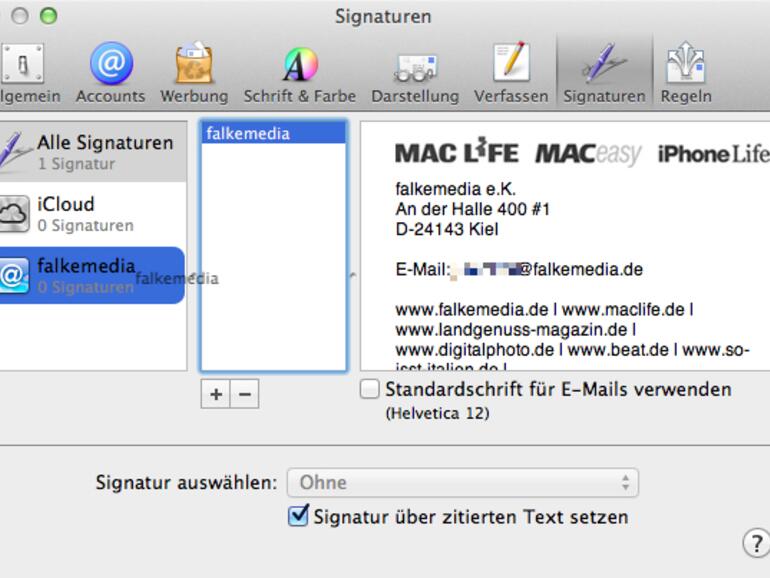Open the Werbung junk mail icon
The width and height of the screenshot is (770, 578).
pos(194,63)
